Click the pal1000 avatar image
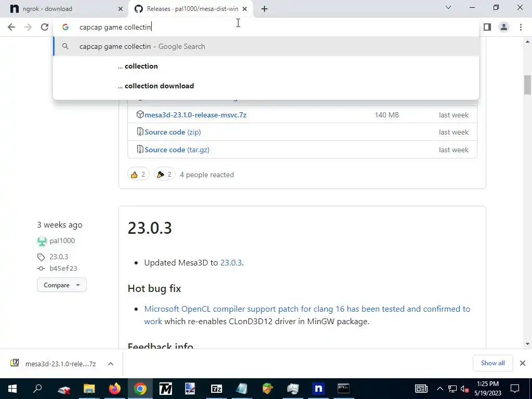Image resolution: width=532 pixels, height=399 pixels. [x=42, y=241]
